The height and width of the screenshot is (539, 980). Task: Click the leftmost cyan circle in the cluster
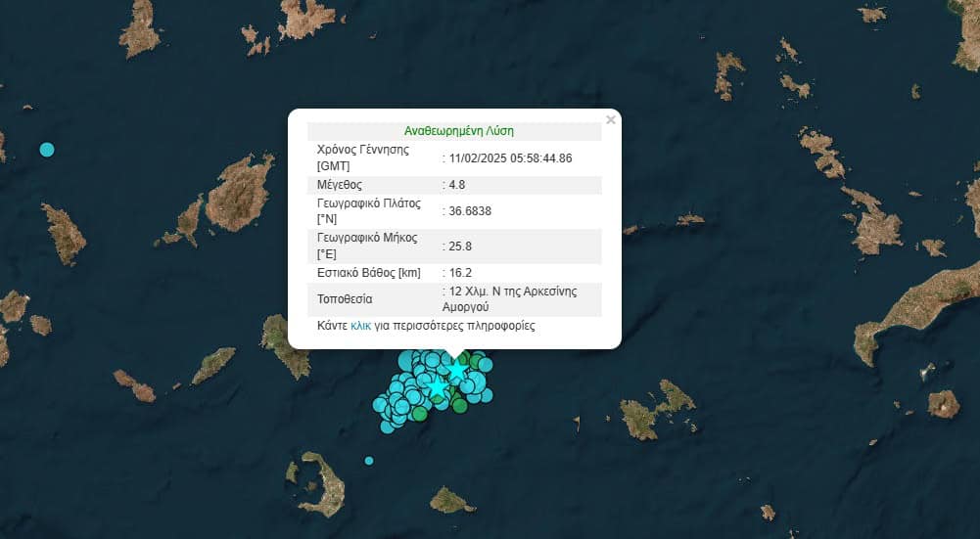click(x=380, y=404)
